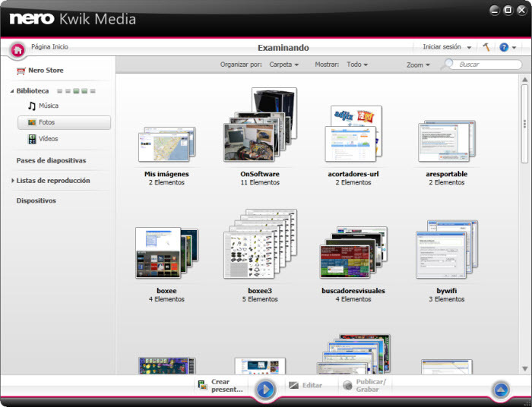Click the Editar button
Screen dimensions: 532x407
click(306, 385)
